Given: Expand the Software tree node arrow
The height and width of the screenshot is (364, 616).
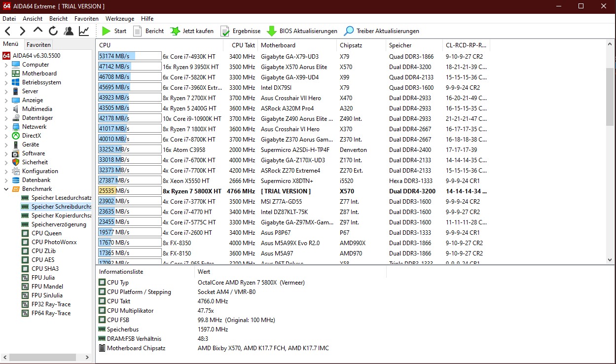Looking at the screenshot, I should (6, 153).
